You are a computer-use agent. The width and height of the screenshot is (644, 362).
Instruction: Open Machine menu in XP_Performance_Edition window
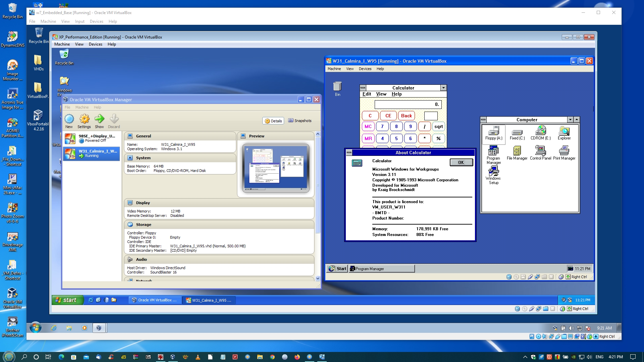62,44
